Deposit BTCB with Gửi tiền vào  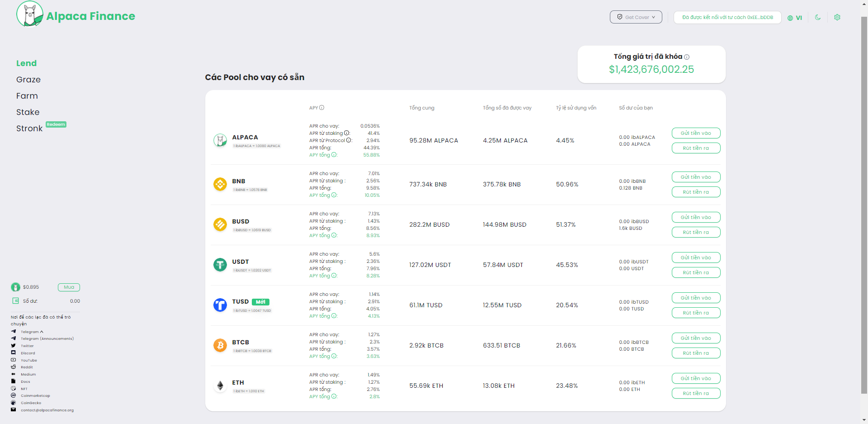click(696, 338)
